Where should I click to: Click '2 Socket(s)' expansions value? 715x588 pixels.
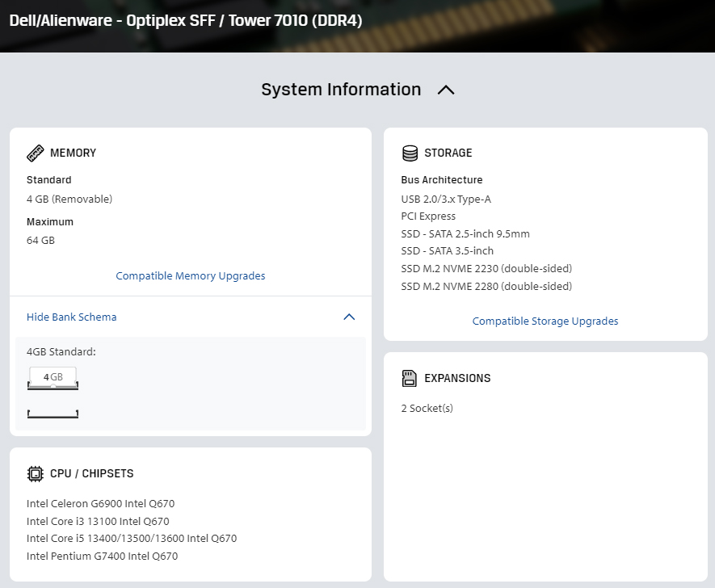[x=427, y=408]
